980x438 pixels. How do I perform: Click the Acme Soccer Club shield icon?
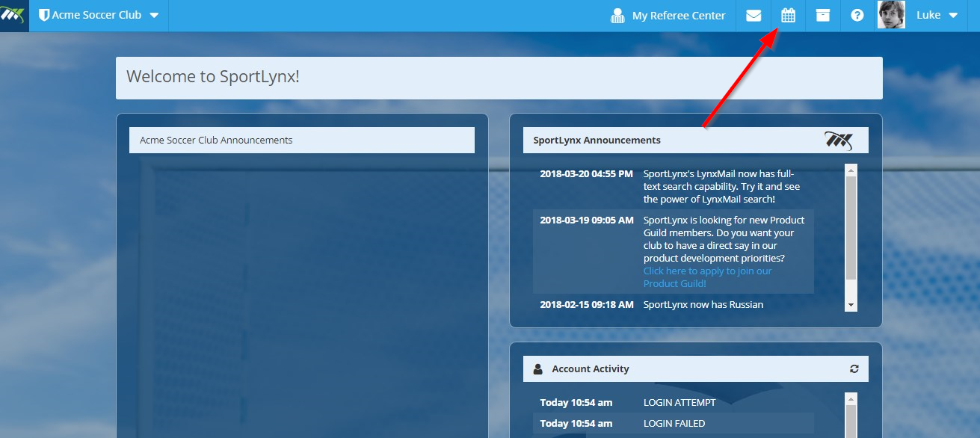click(44, 15)
